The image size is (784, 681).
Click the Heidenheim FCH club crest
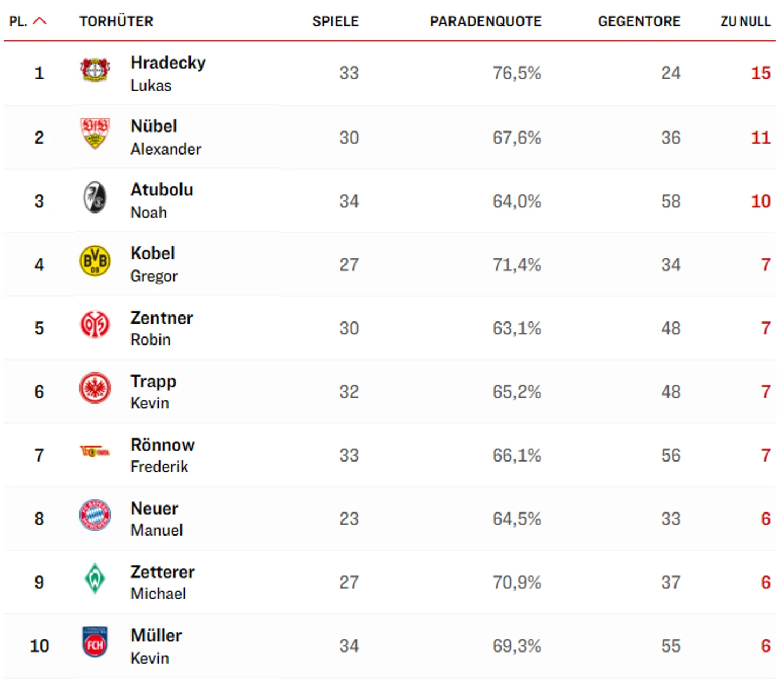point(95,642)
